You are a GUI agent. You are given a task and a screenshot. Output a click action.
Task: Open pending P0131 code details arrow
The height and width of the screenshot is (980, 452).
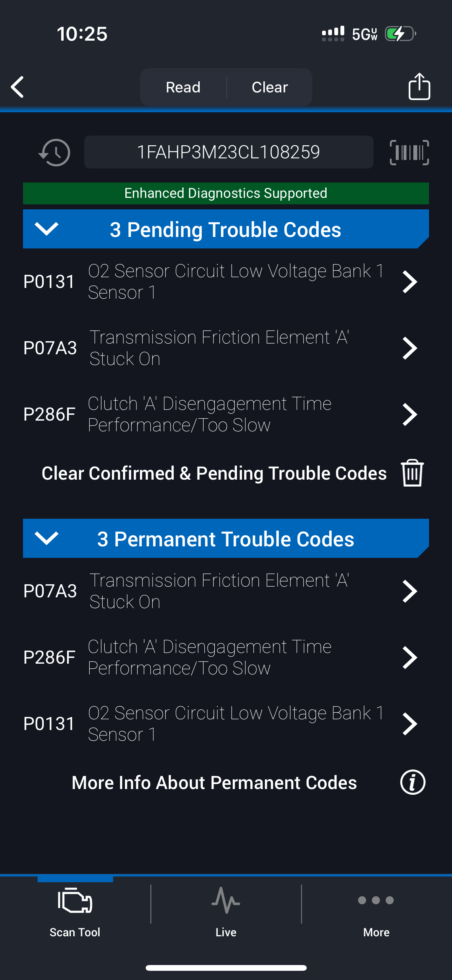pyautogui.click(x=409, y=282)
